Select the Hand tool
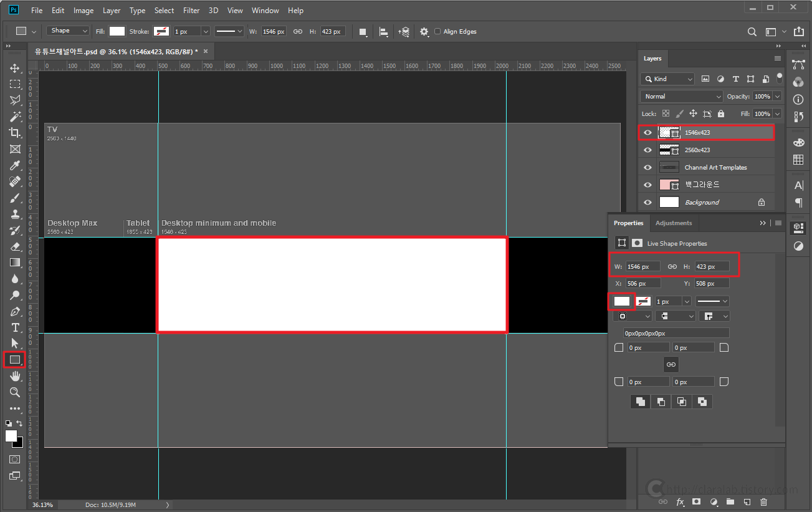The image size is (812, 512). pos(15,375)
